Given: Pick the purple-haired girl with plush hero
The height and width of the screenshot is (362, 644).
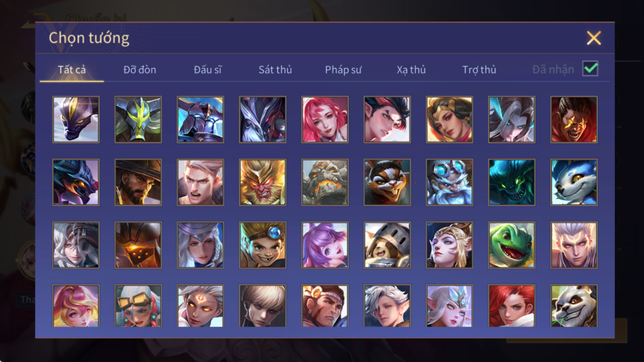Looking at the screenshot, I should [x=325, y=245].
